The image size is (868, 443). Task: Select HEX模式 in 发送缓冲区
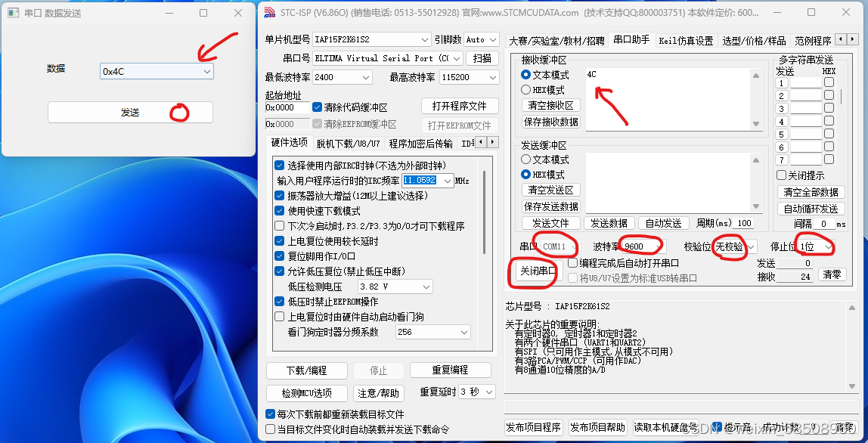(x=526, y=175)
